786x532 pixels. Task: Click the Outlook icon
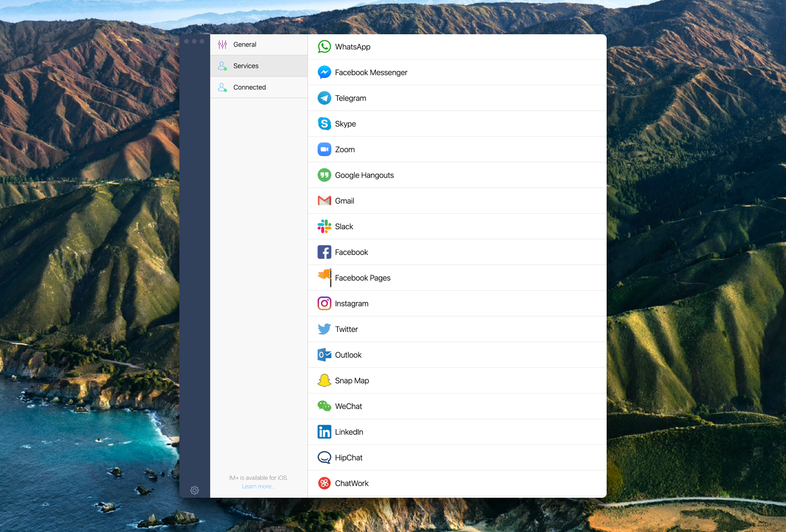coord(324,355)
